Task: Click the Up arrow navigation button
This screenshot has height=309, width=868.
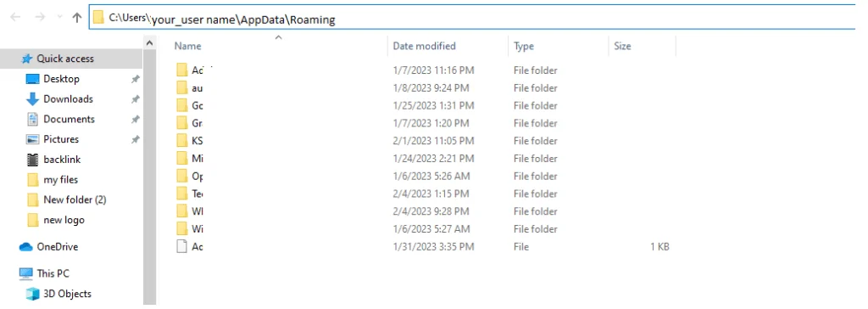Action: [x=77, y=17]
